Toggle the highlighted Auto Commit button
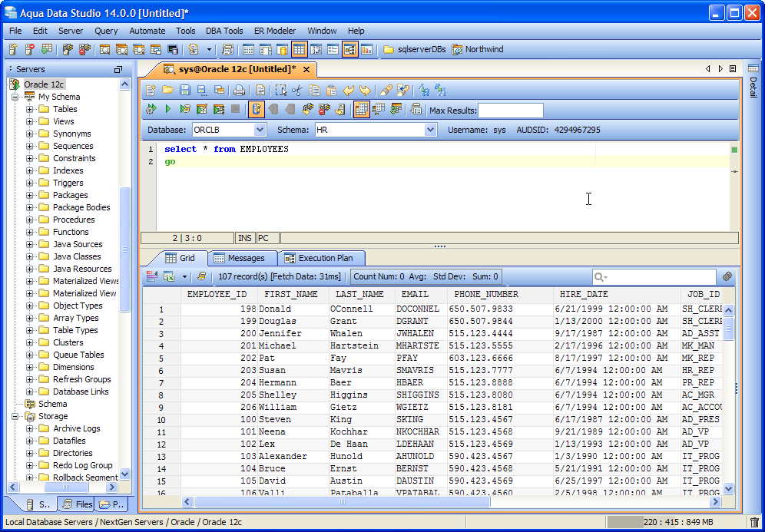The width and height of the screenshot is (765, 532). pos(256,109)
